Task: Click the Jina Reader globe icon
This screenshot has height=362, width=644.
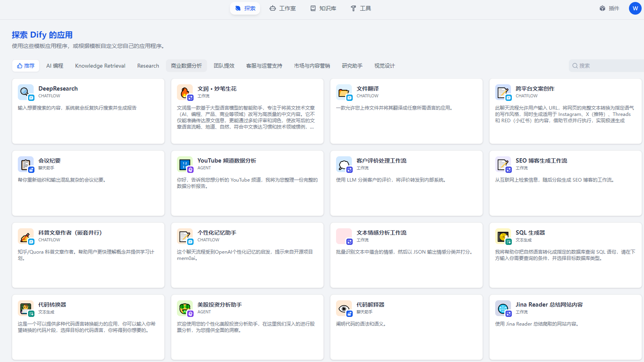Action: (x=503, y=308)
